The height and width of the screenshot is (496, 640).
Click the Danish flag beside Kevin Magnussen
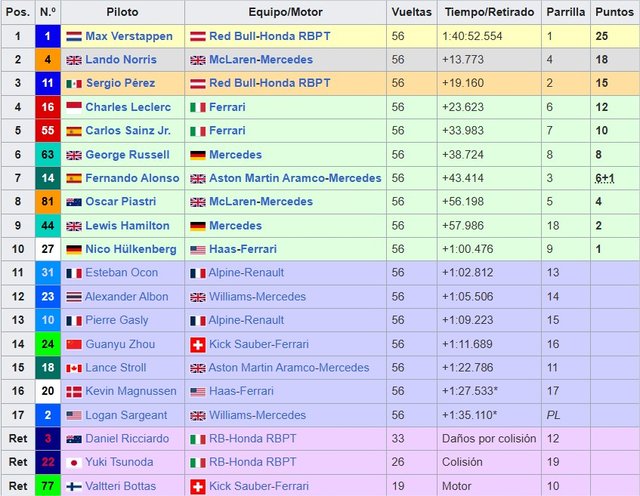pos(74,392)
